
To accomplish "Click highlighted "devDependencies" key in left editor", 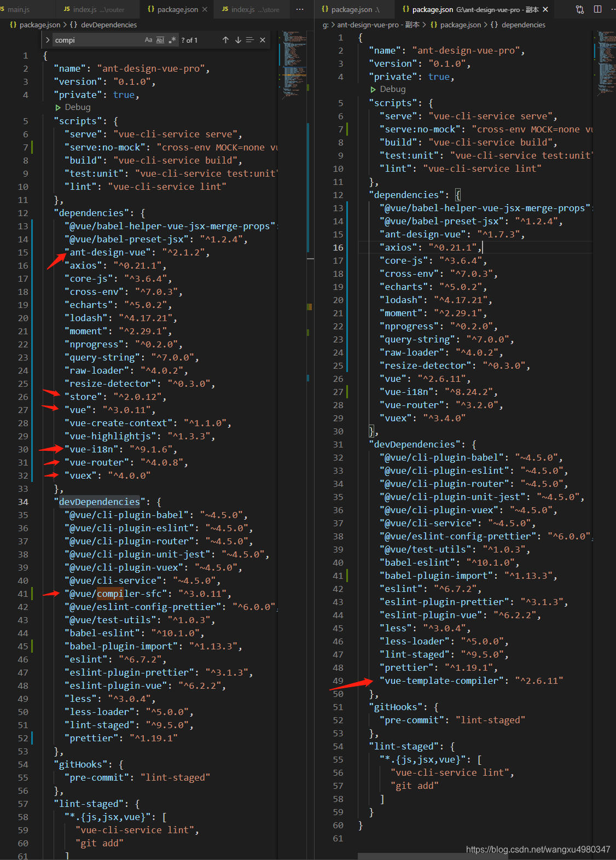I will coord(99,502).
